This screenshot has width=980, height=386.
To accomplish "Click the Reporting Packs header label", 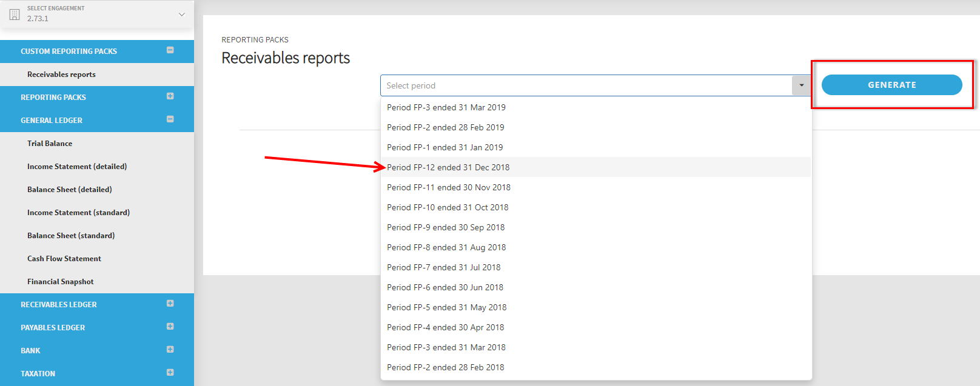I will (x=53, y=98).
